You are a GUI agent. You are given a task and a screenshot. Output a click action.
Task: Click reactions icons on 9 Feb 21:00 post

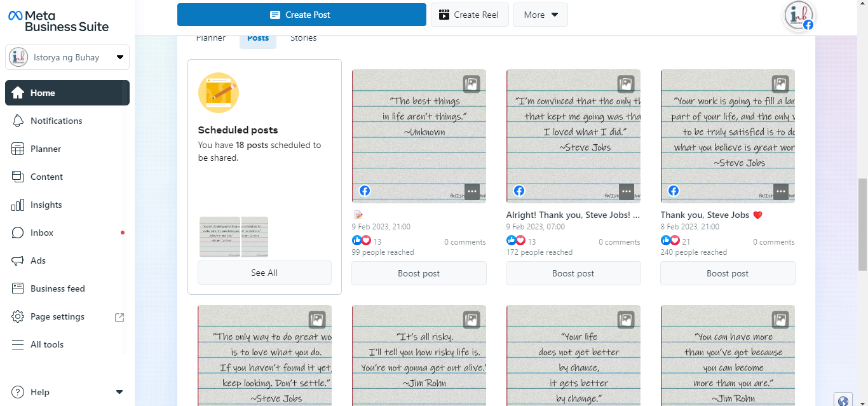(361, 241)
